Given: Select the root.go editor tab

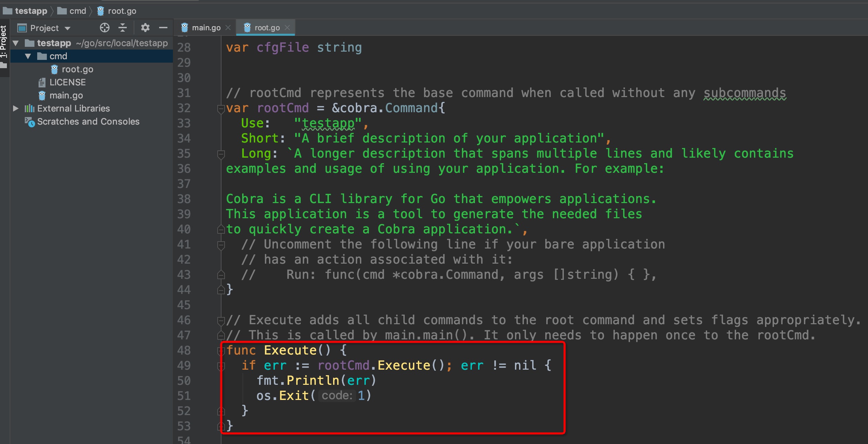Looking at the screenshot, I should click(x=267, y=28).
